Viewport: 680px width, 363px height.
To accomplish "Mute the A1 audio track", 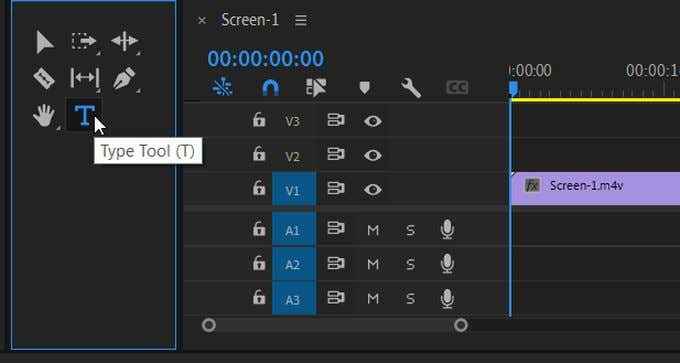I will [373, 230].
